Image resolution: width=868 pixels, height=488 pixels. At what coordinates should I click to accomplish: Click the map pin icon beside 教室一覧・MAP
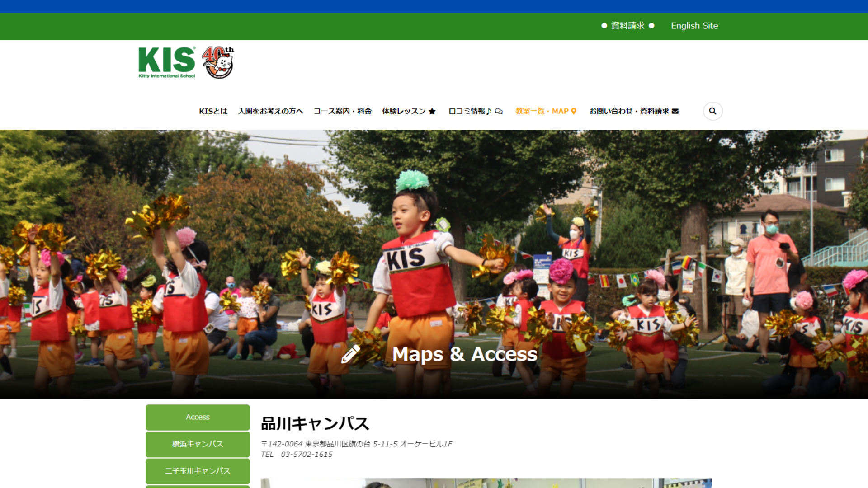coord(573,111)
